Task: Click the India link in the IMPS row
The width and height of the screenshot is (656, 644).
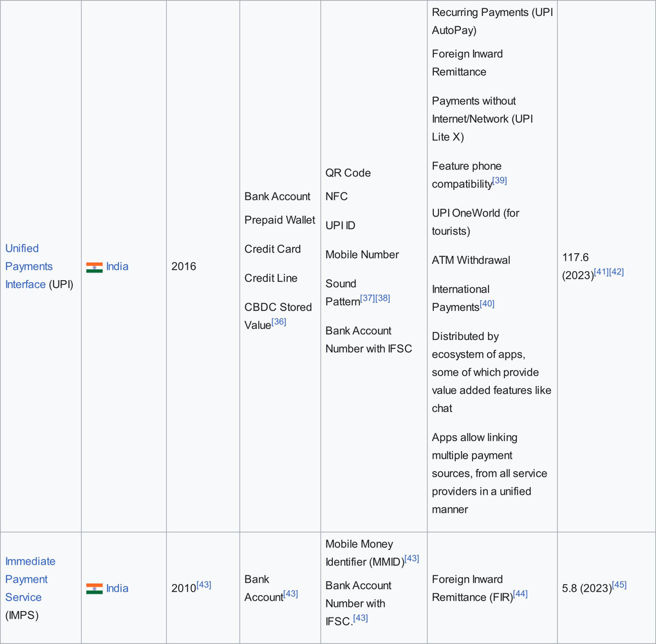Action: (117, 589)
